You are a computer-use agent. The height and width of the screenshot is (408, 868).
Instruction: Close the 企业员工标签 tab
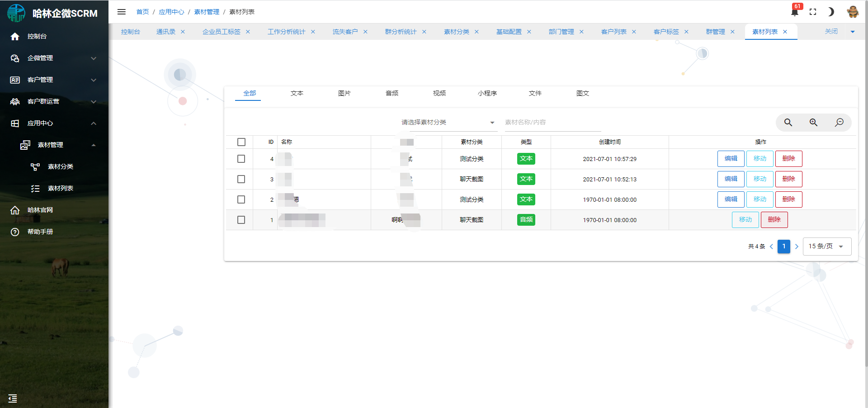(248, 32)
